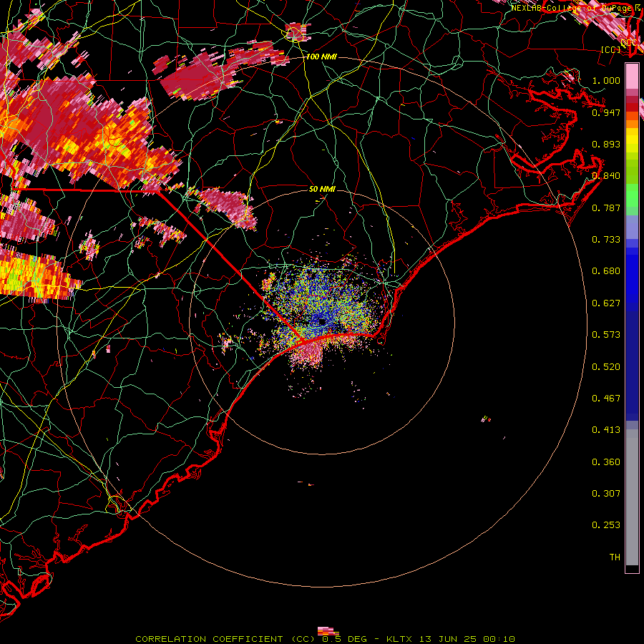Click the 0.893 scale label
Viewport: 644px width, 644px height.
[606, 144]
